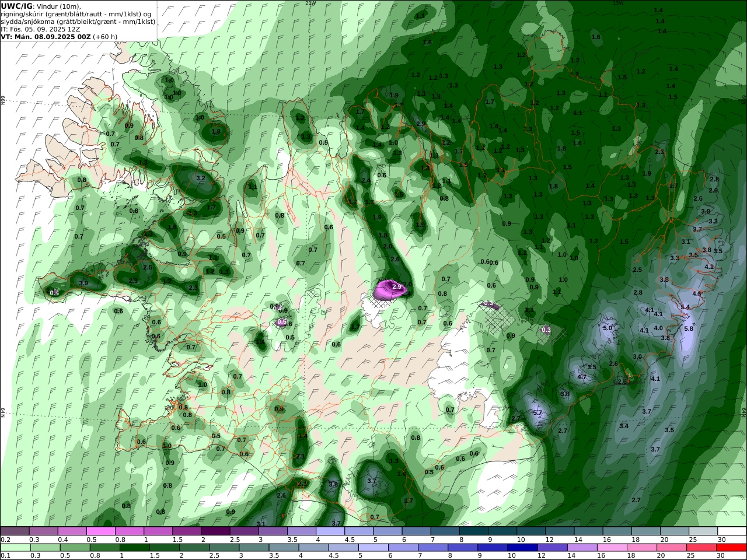The height and width of the screenshot is (560, 747).
Task: Click the '4.7' precipitation value on the map
Action: [582, 377]
